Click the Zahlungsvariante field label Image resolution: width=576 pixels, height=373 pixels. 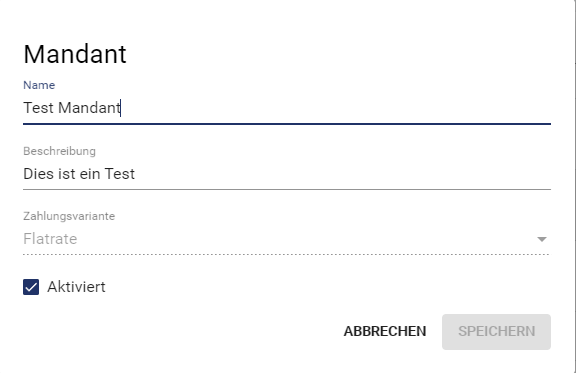pos(69,216)
